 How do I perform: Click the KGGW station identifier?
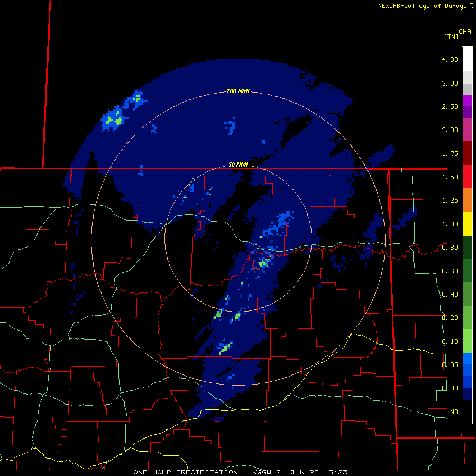[x=263, y=472]
